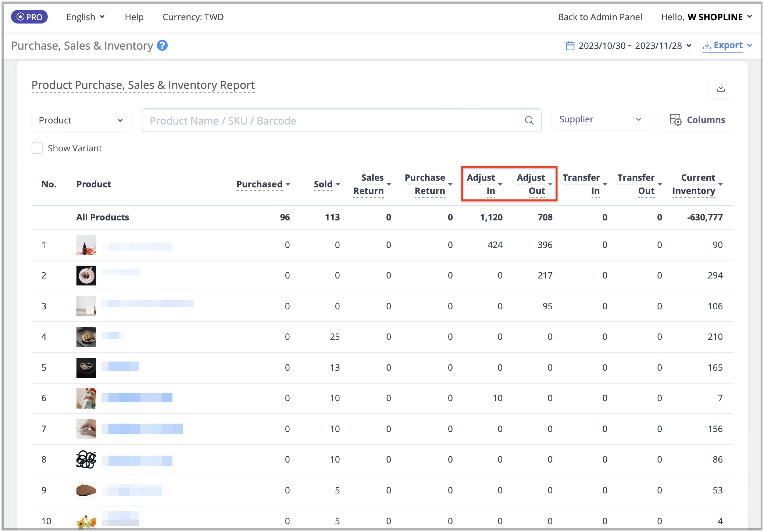
Task: Click Adjust Out value 217 in row 2
Action: click(x=545, y=276)
